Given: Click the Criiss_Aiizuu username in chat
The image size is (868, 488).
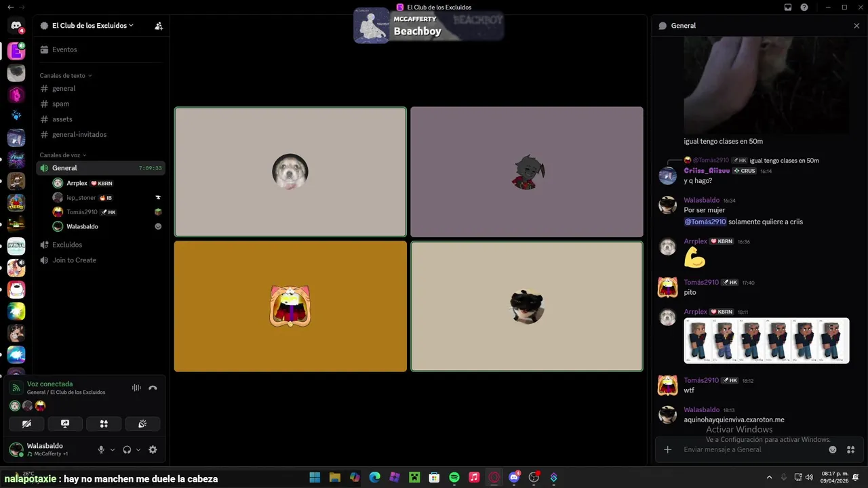Looking at the screenshot, I should coord(707,171).
